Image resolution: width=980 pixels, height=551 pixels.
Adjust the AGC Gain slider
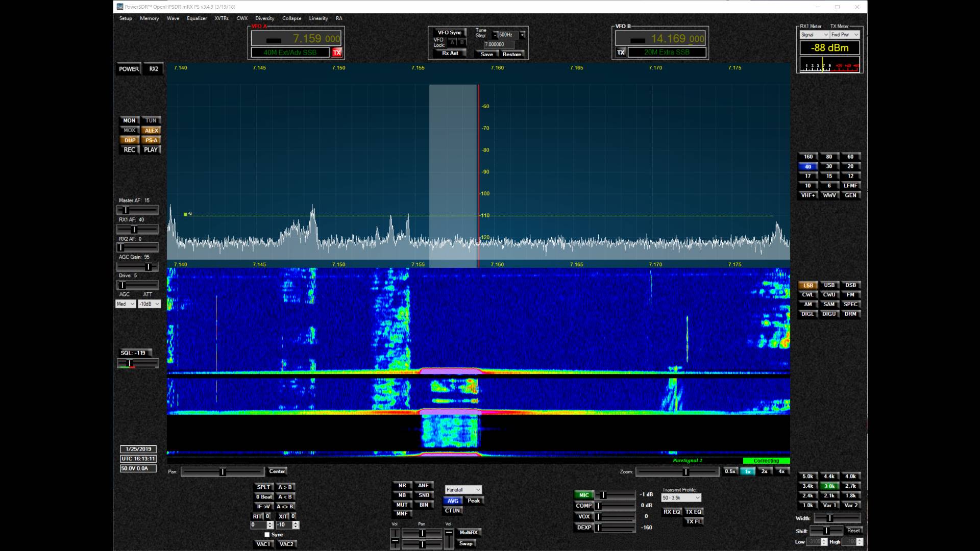(x=138, y=267)
